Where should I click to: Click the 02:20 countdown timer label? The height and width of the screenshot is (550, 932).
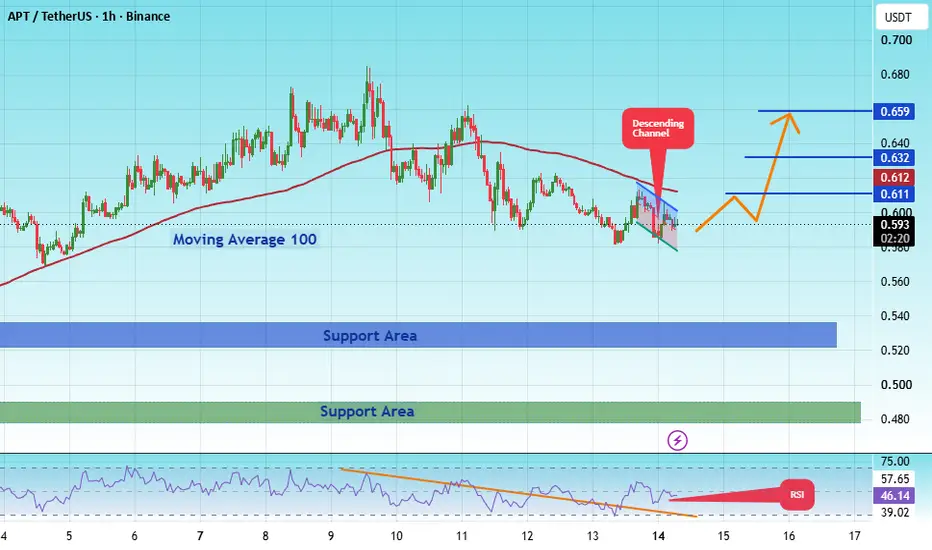(895, 238)
